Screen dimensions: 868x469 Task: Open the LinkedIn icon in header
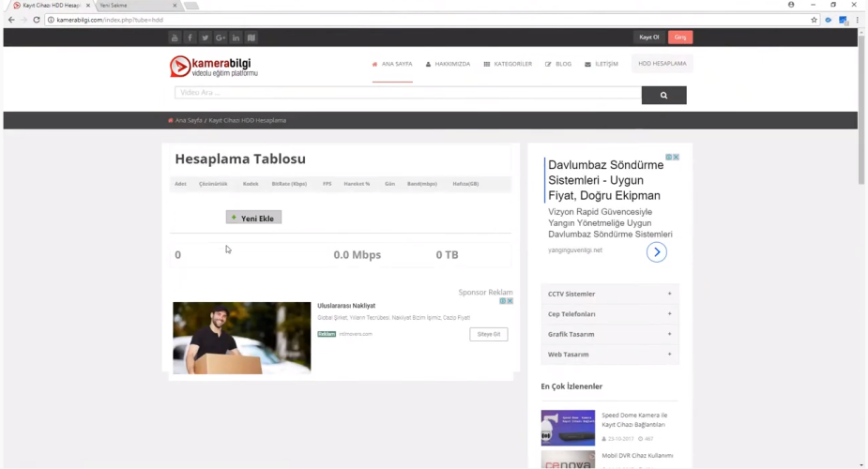[236, 38]
